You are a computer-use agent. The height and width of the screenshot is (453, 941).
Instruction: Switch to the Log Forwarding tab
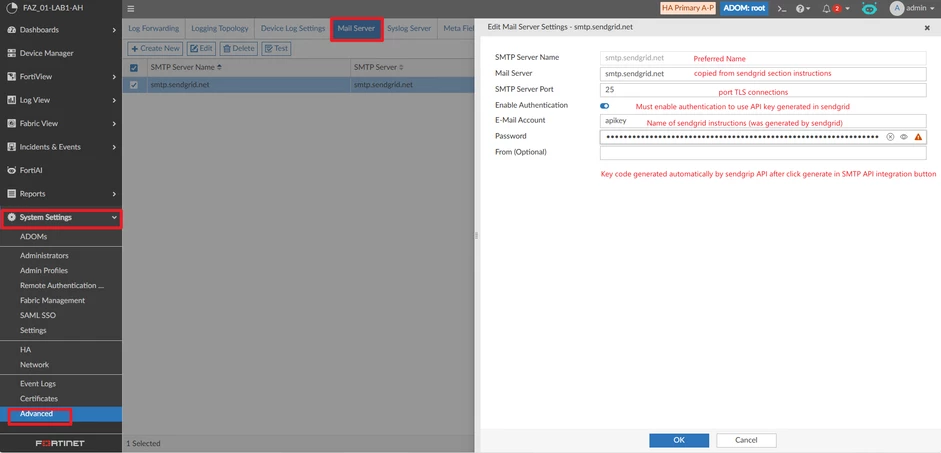[154, 28]
